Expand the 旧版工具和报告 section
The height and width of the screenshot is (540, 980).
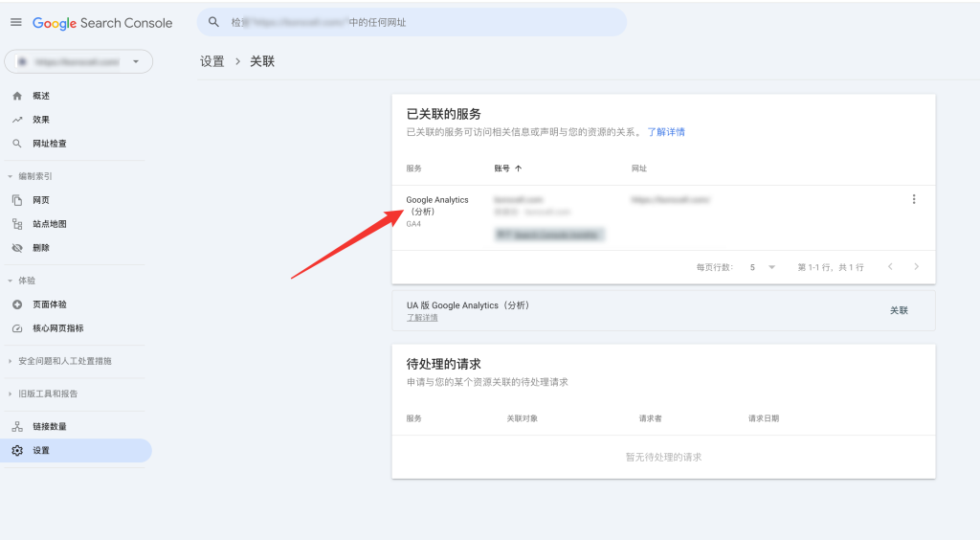[x=43, y=394]
